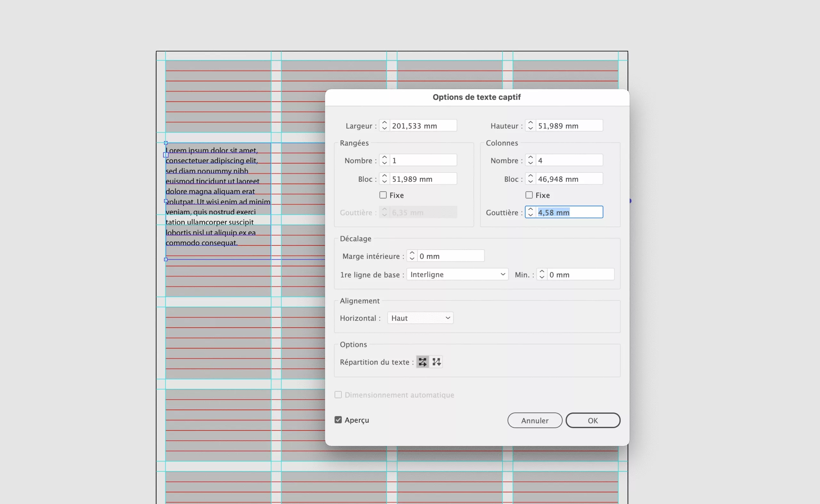Viewport: 820px width, 504px height.
Task: Click the Colonnes Bloc input field
Action: 569,179
